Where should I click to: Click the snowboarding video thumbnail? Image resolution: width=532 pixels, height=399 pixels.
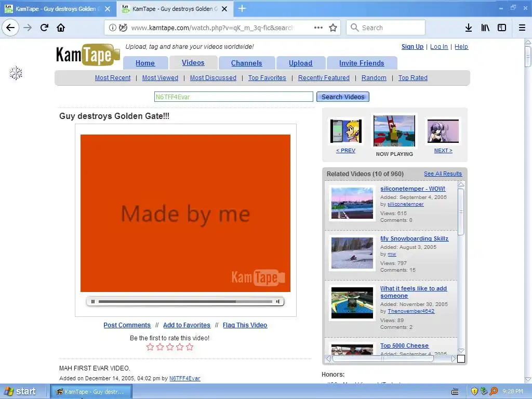[352, 253]
